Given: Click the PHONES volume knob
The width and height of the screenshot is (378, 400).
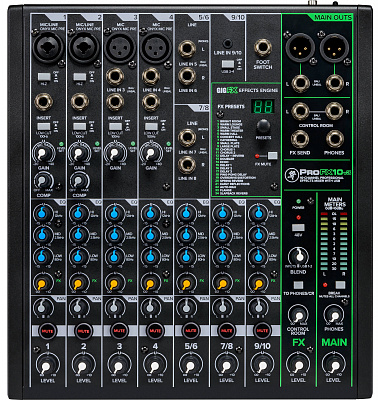Looking at the screenshot, I should coord(334,315).
